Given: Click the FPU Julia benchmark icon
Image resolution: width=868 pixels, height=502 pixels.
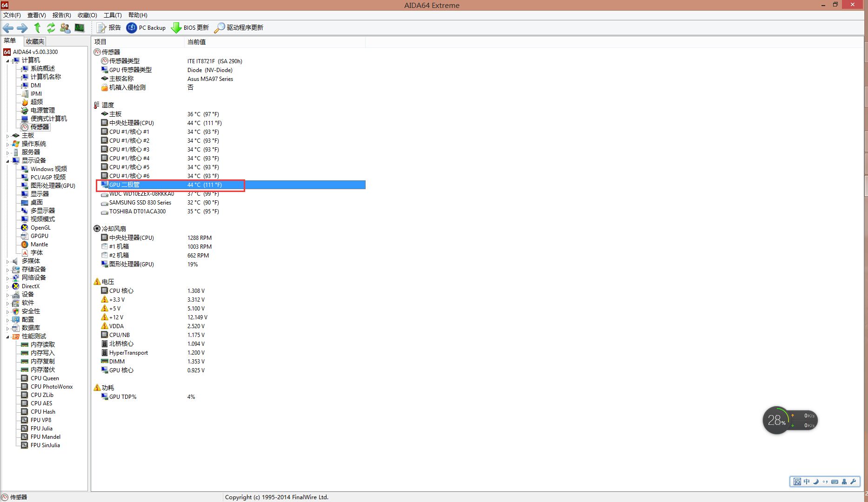Looking at the screenshot, I should pyautogui.click(x=25, y=429).
